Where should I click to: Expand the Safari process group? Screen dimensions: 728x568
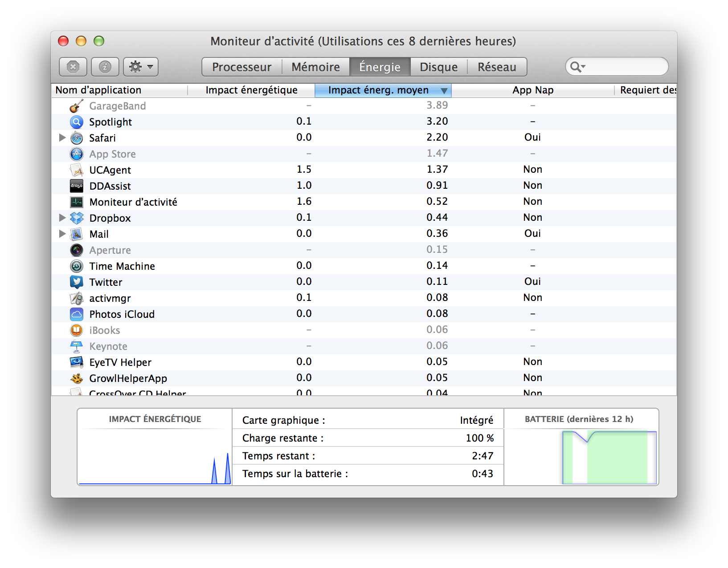coord(62,138)
